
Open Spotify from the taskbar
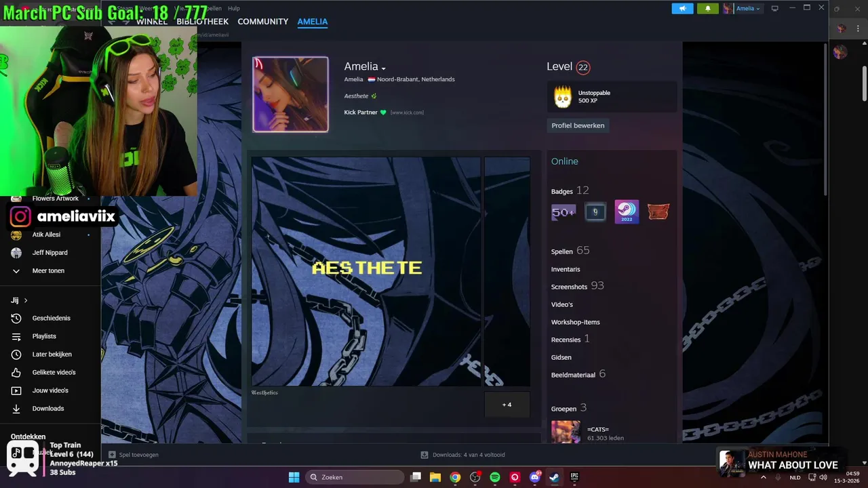[x=495, y=477]
